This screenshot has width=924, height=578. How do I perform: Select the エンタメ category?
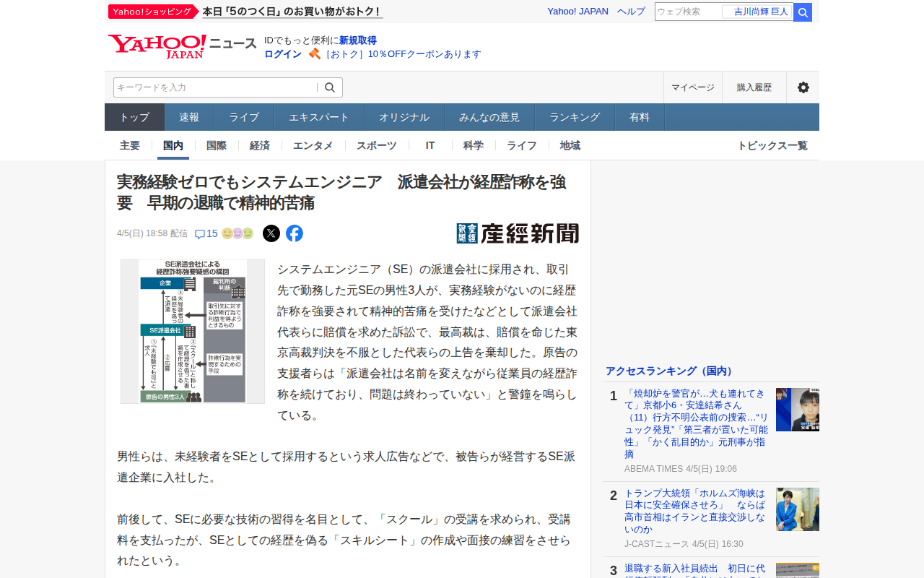(x=313, y=145)
